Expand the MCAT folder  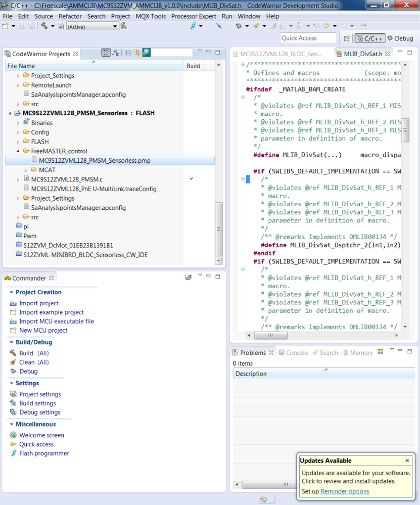[26, 170]
